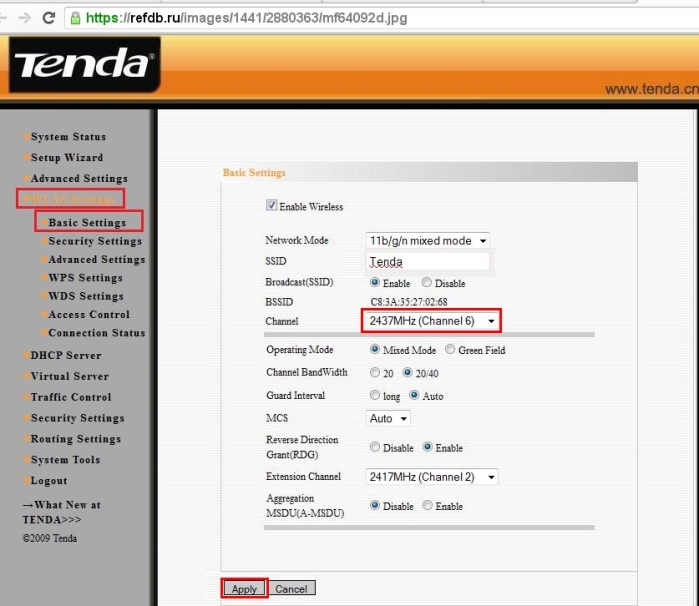Open the Extension Channel dropdown
This screenshot has height=606, width=699.
tap(432, 477)
